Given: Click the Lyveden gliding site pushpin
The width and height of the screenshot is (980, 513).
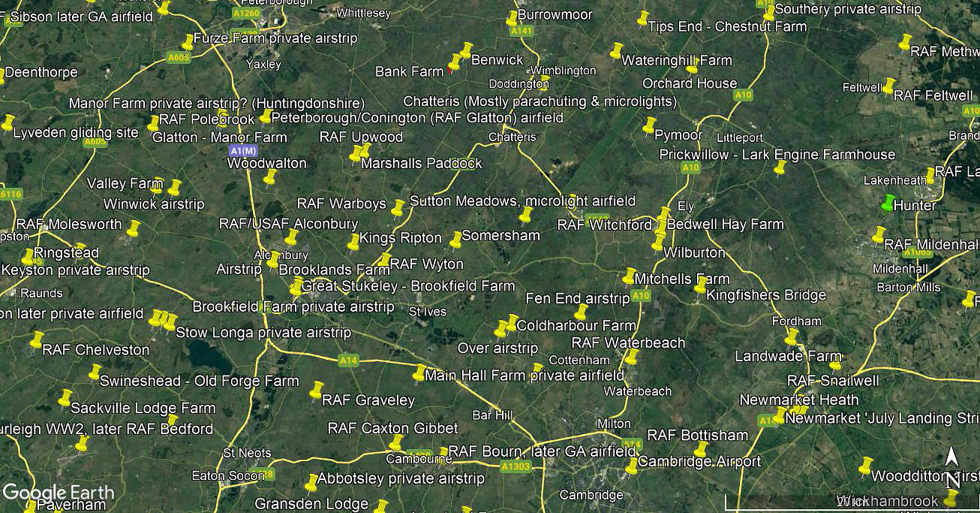Looking at the screenshot, I should [x=8, y=122].
